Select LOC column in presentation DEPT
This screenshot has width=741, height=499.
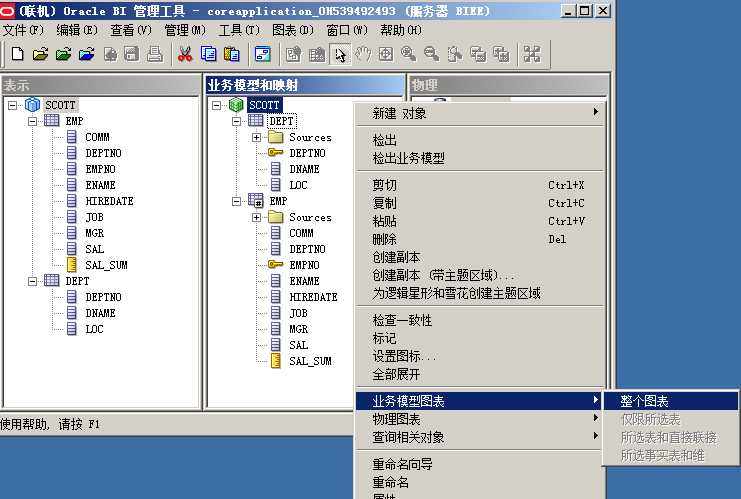(x=94, y=329)
